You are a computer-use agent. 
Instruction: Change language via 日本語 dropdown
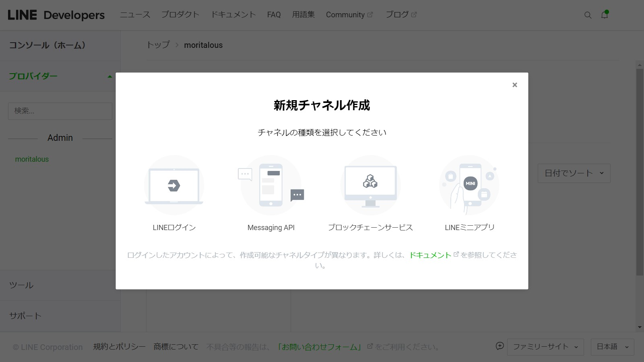(x=612, y=347)
